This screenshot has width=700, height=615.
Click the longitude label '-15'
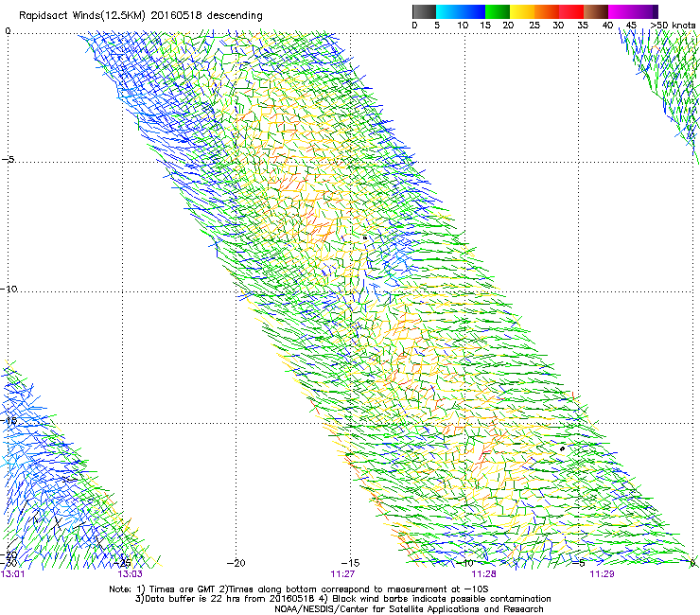pos(350,563)
